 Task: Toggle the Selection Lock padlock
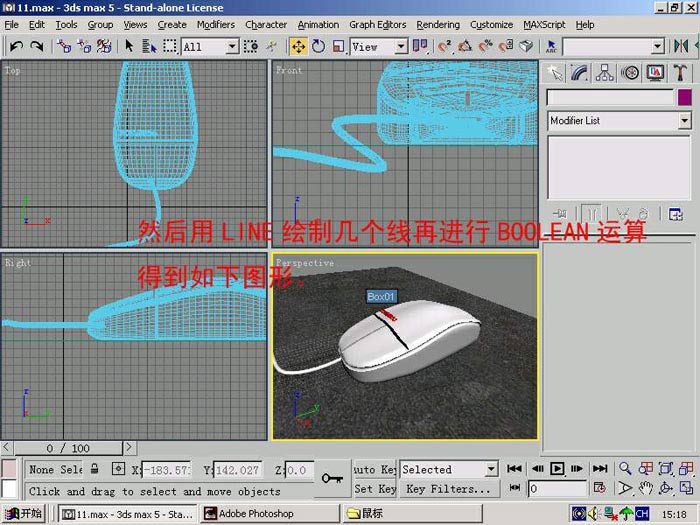[94, 469]
